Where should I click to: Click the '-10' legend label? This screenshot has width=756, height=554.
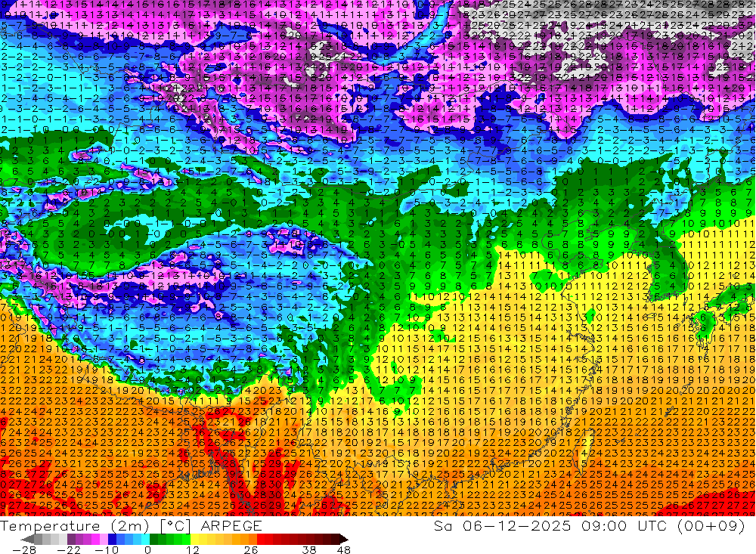tap(107, 550)
